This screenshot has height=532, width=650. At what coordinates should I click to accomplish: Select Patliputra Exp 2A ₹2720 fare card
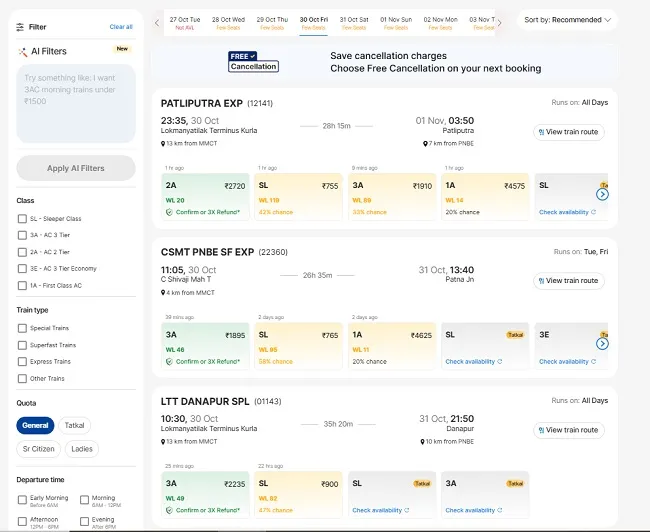[205, 197]
